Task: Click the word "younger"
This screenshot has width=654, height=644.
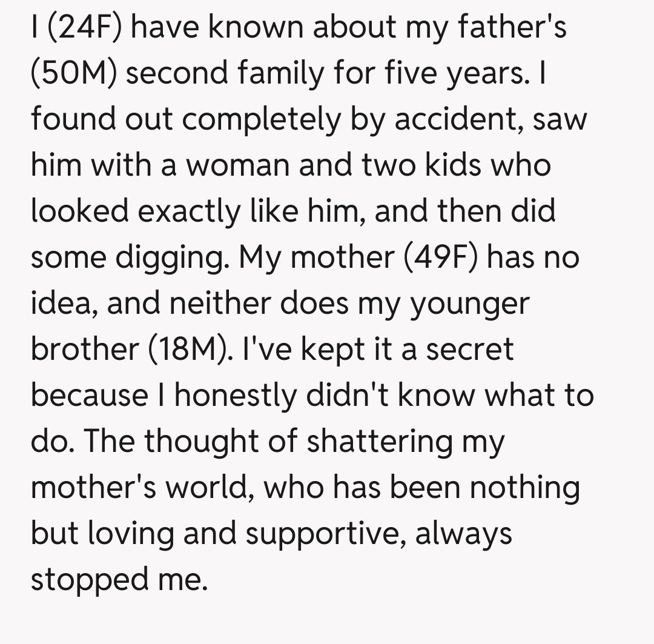Action: pyautogui.click(x=470, y=304)
